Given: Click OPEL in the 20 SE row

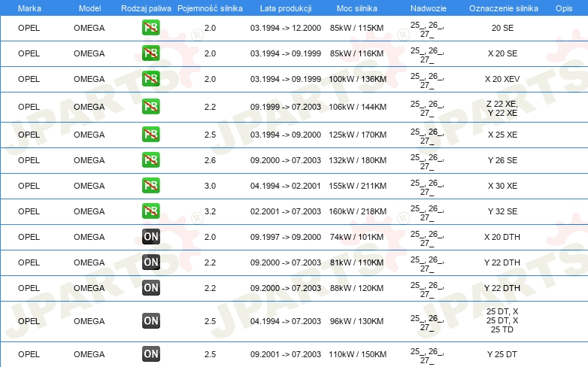Looking at the screenshot, I should tap(29, 28).
